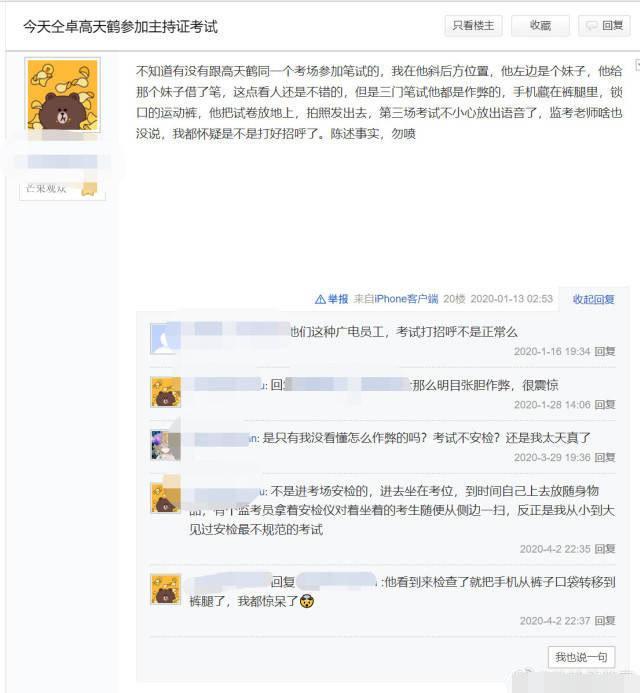Reply to the 2020-1-28 14:06 comment
Image resolution: width=640 pixels, height=693 pixels.
(605, 404)
